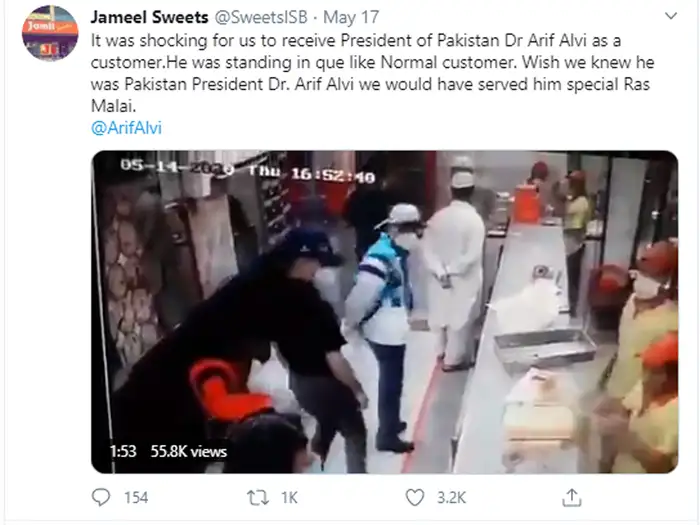View the 3.2K likes count

[451, 497]
